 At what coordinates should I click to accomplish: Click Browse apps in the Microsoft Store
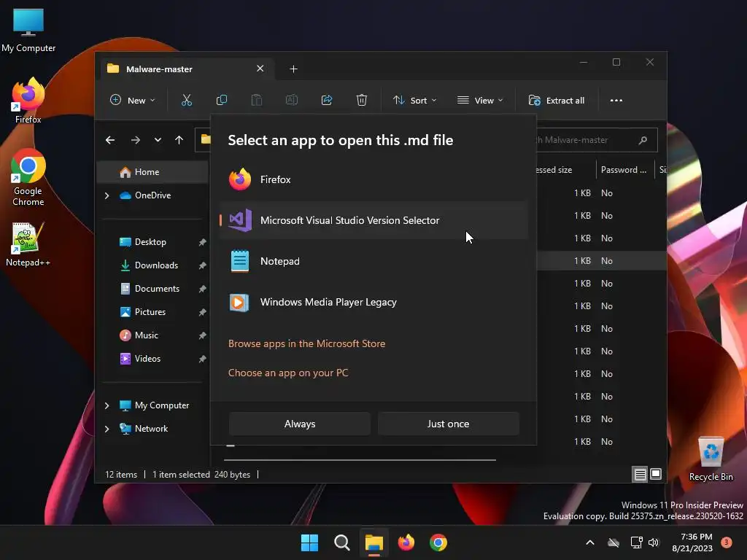pyautogui.click(x=307, y=344)
